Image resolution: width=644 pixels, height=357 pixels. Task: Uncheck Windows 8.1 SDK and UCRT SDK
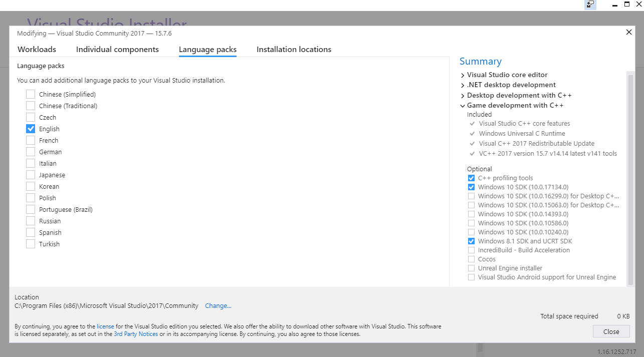pos(471,241)
